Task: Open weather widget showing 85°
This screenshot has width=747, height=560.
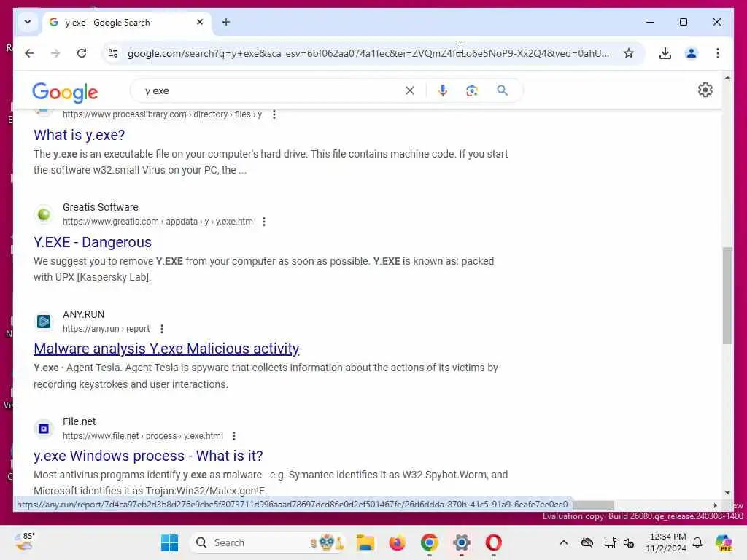Action: point(24,542)
